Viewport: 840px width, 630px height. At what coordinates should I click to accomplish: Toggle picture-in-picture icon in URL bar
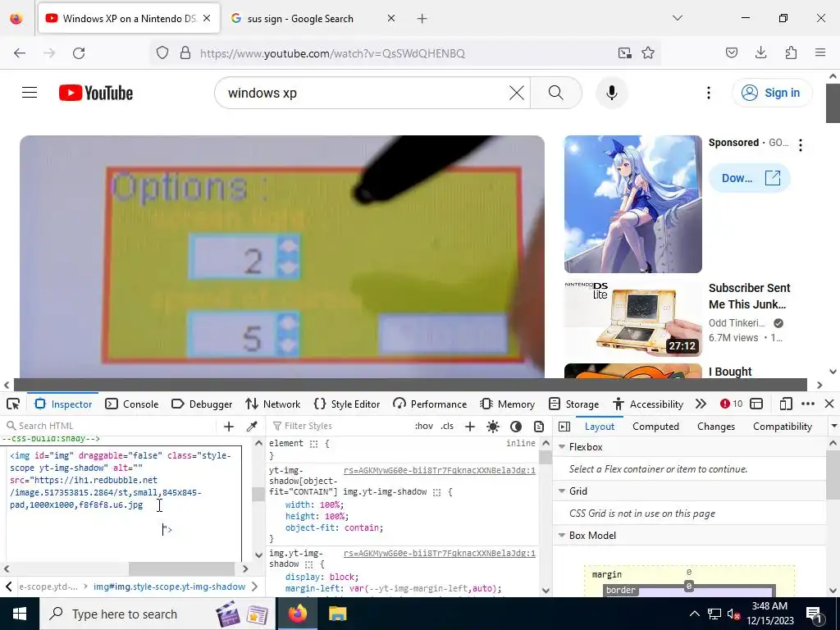[624, 53]
